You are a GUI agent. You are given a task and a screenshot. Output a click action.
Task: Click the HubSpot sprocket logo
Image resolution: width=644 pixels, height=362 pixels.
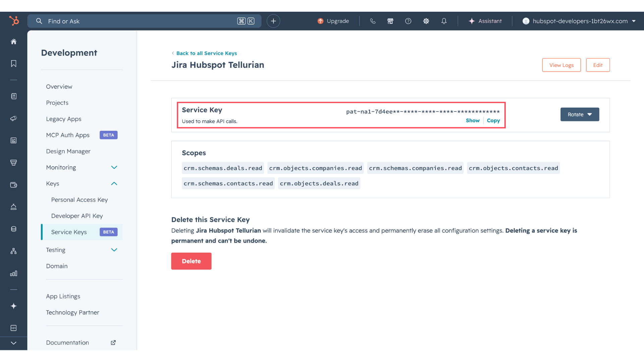point(14,21)
